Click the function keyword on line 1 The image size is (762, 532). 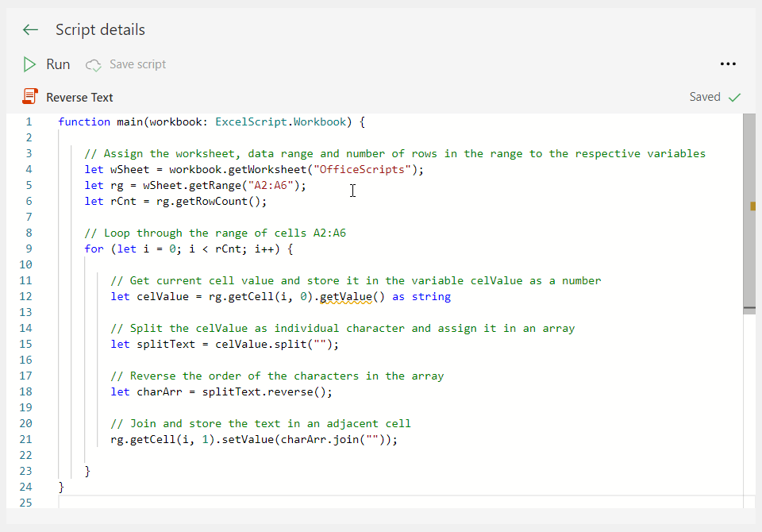[x=84, y=121]
